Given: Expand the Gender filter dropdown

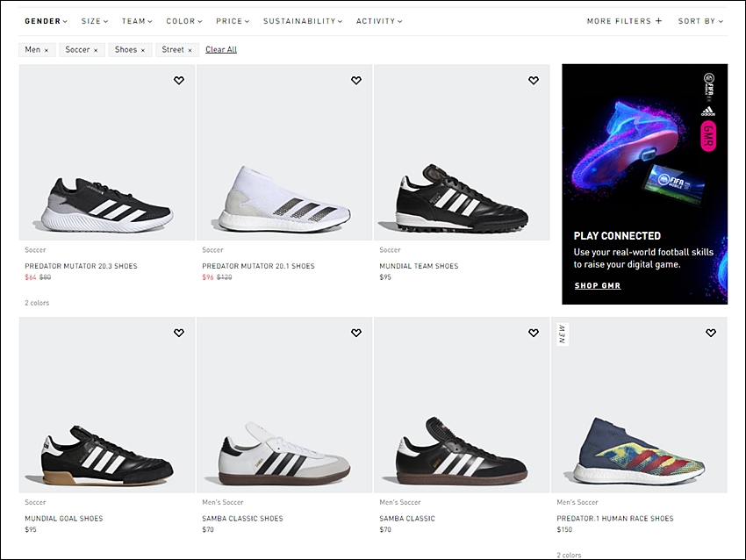Looking at the screenshot, I should [47, 21].
